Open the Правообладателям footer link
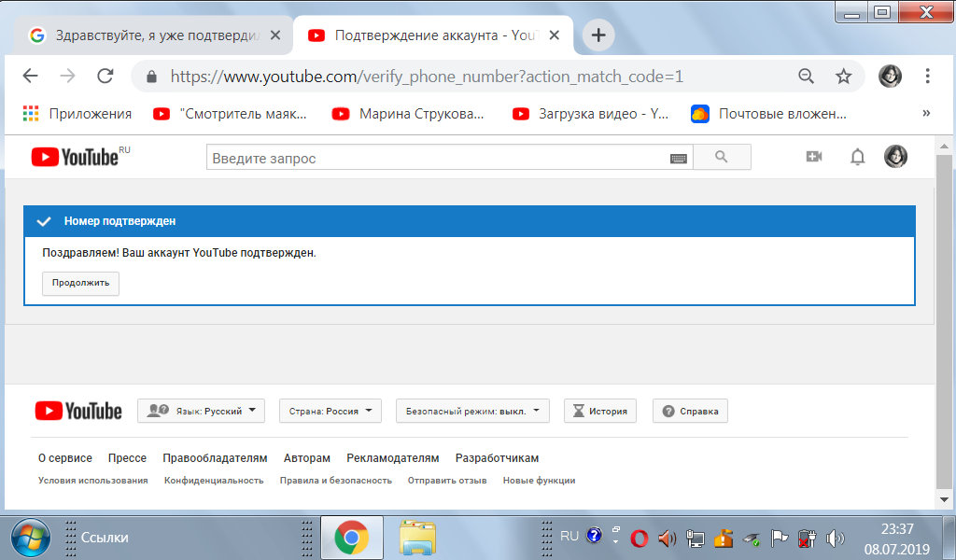956x560 pixels. pyautogui.click(x=216, y=457)
